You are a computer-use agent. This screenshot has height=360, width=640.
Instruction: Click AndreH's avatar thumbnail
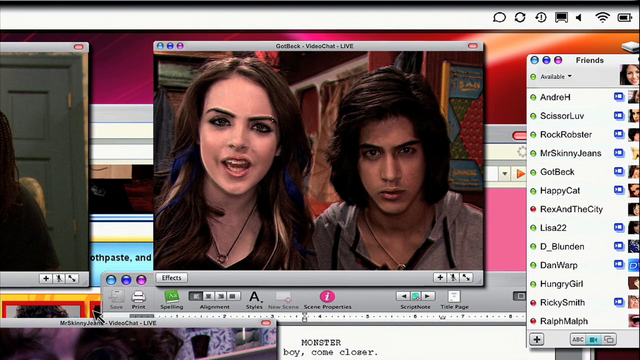pos(633,97)
